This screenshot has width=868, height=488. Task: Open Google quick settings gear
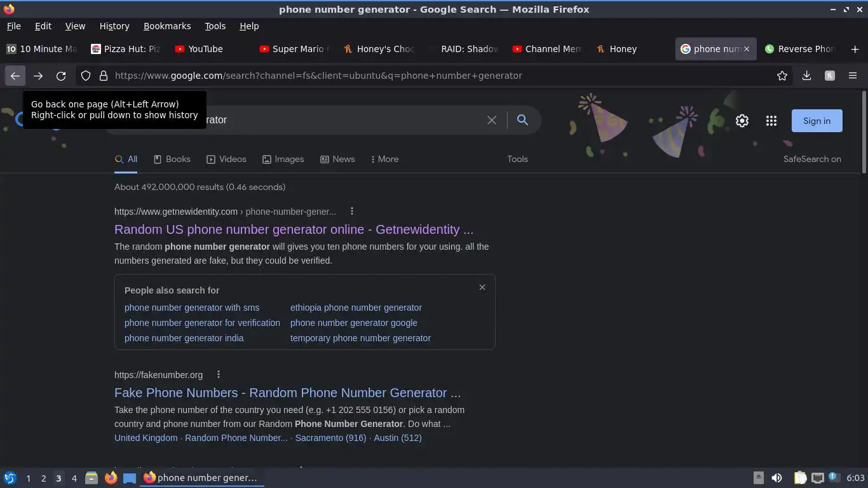click(742, 121)
